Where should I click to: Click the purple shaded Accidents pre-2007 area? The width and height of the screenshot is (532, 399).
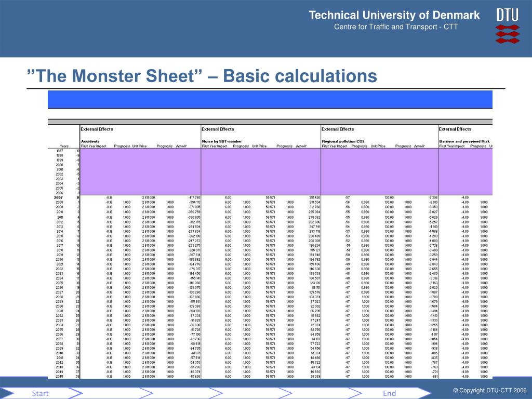tap(140, 171)
